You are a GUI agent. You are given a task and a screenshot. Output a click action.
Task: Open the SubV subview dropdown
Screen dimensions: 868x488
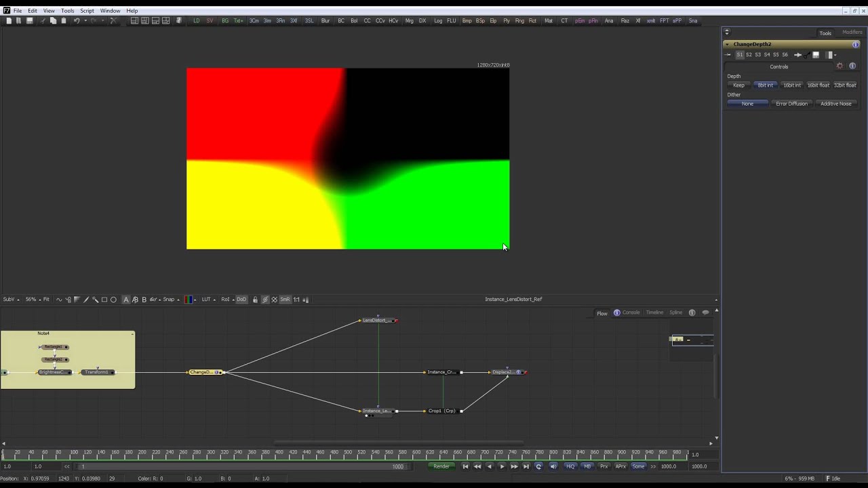pyautogui.click(x=11, y=300)
